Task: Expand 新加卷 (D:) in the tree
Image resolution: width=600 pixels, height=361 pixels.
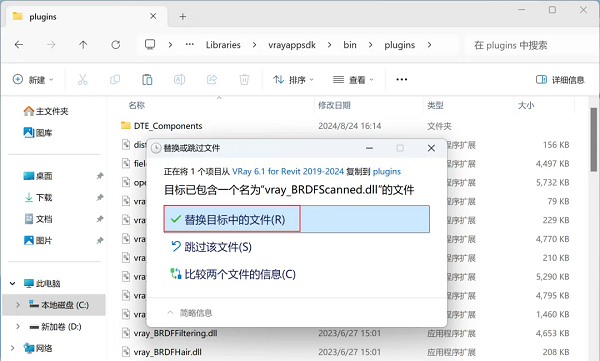Action: 18,327
